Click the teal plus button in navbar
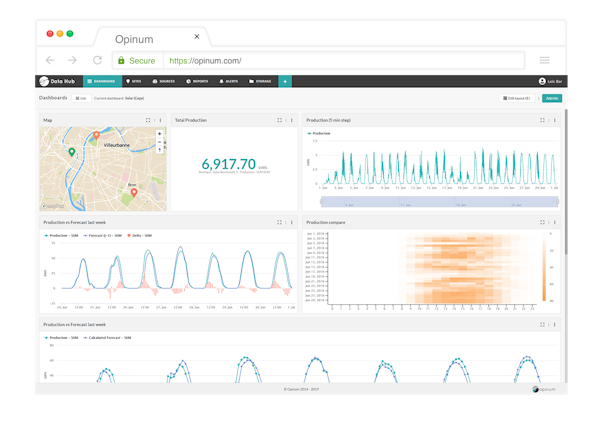Image resolution: width=600 pixels, height=438 pixels. pos(285,81)
